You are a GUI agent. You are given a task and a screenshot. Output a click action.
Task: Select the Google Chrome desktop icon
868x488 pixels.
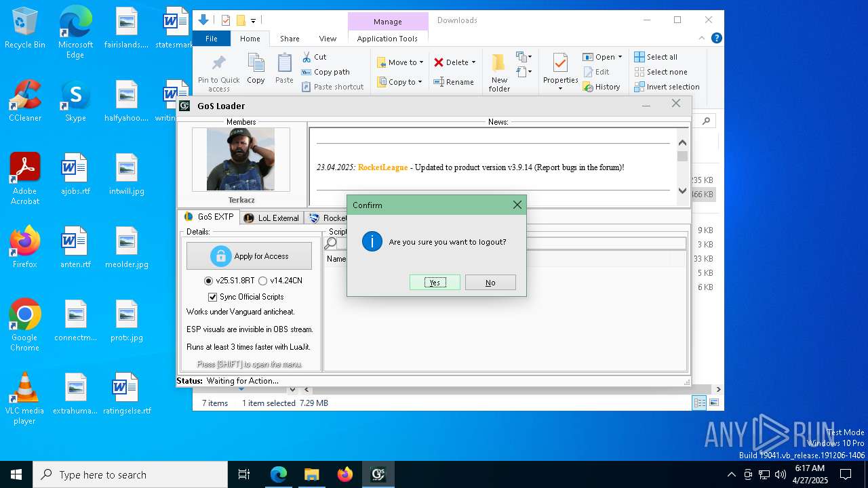point(25,325)
